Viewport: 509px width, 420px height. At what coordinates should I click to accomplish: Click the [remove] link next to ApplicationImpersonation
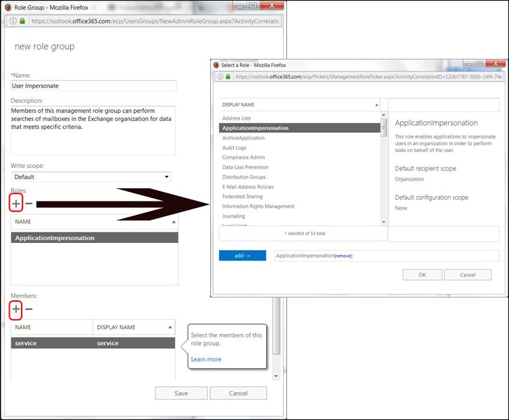pos(343,255)
